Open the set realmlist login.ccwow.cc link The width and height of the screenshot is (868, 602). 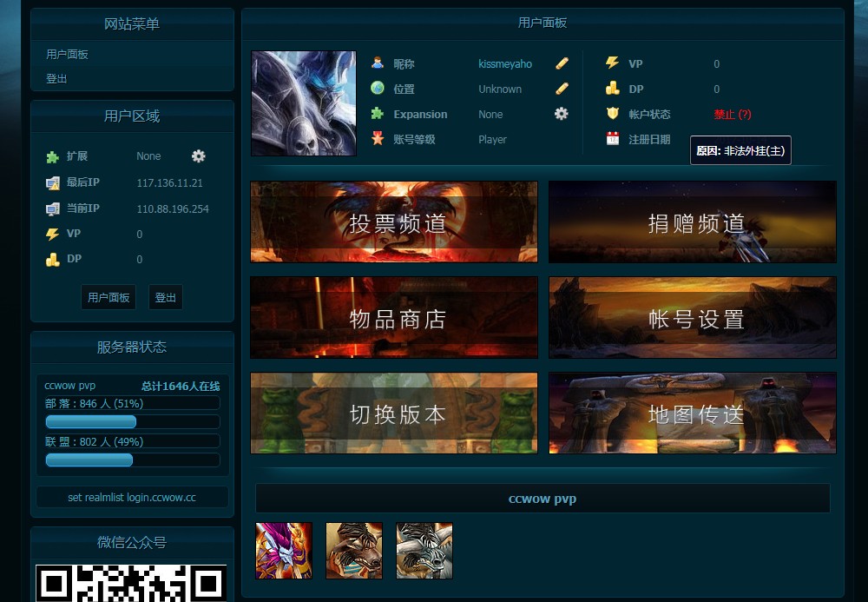tap(132, 497)
